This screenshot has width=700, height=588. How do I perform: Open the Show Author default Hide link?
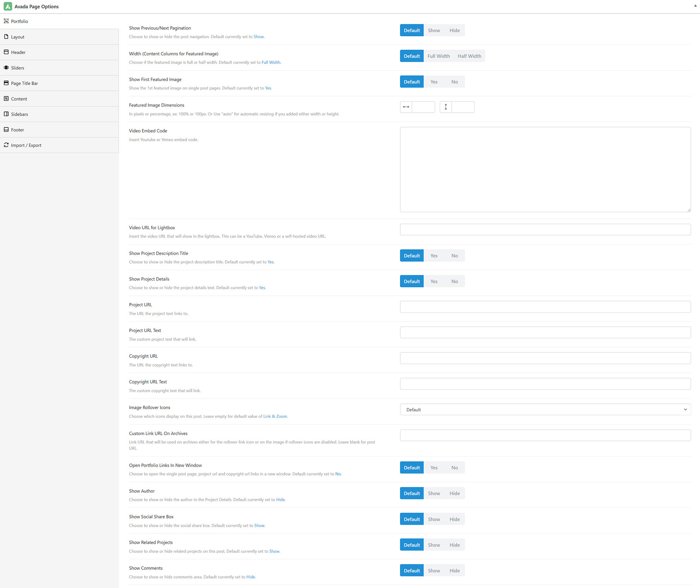tap(280, 500)
